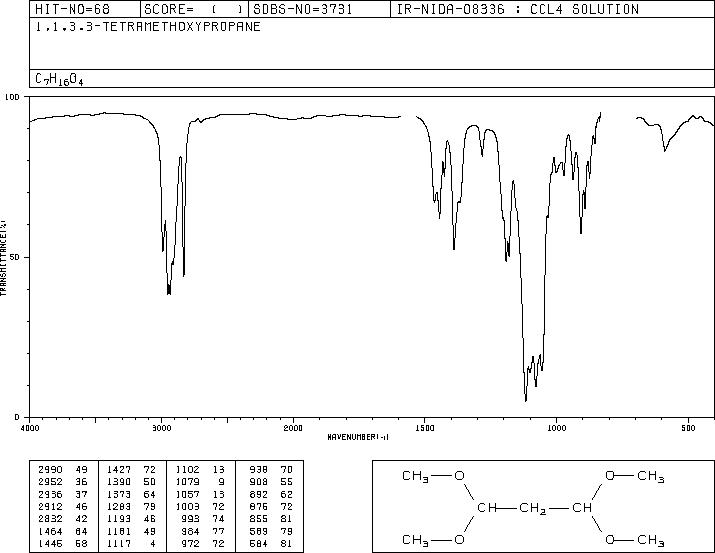
Task: Select the 1464 wavenumber in the peak table
Action: [x=50, y=531]
